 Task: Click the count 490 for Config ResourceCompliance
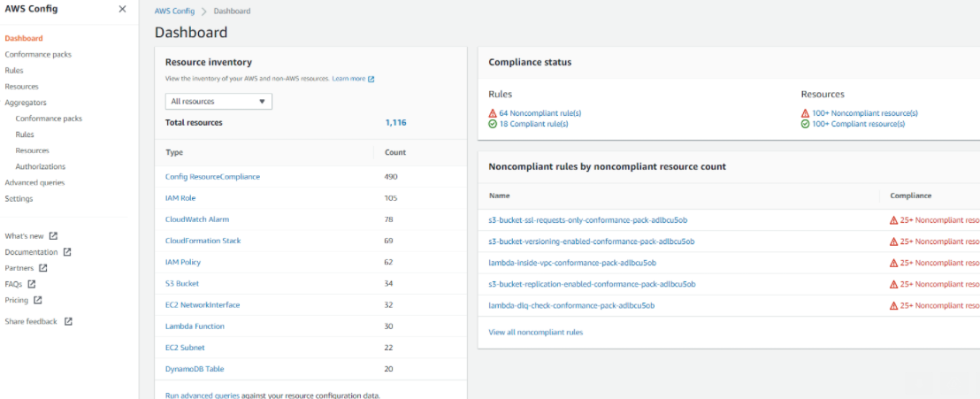(391, 177)
